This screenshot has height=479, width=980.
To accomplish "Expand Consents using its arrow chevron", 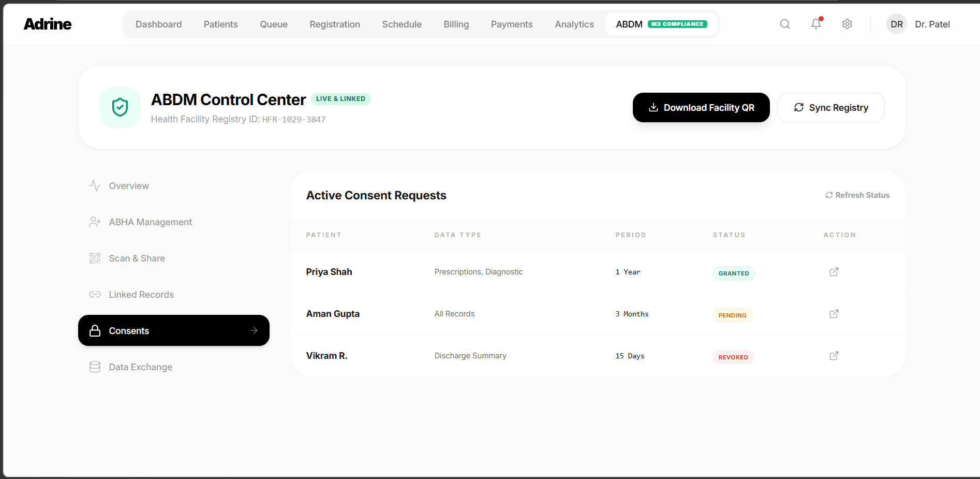I will coord(254,330).
